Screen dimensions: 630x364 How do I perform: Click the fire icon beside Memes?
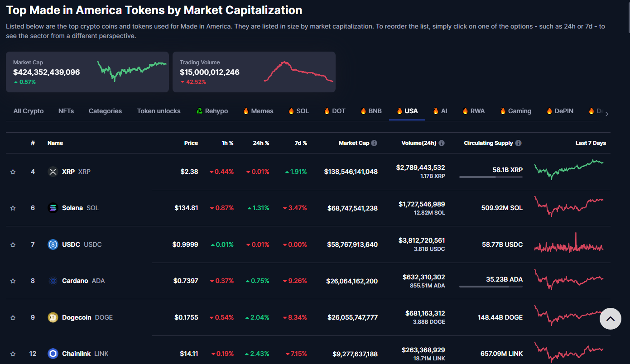246,111
